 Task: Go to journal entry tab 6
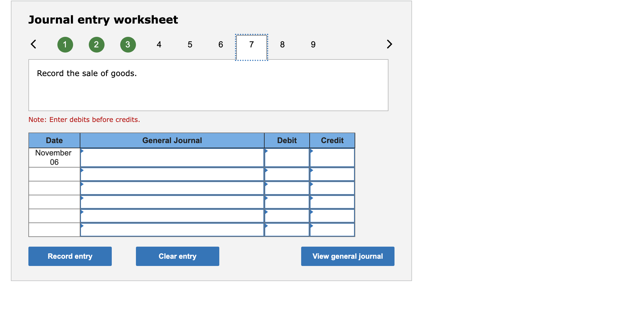[221, 45]
